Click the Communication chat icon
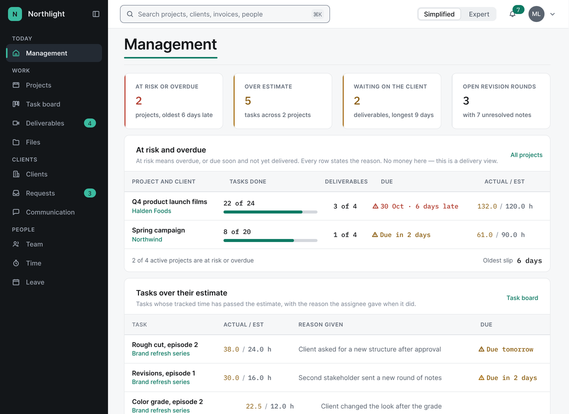The width and height of the screenshot is (569, 414). (16, 212)
